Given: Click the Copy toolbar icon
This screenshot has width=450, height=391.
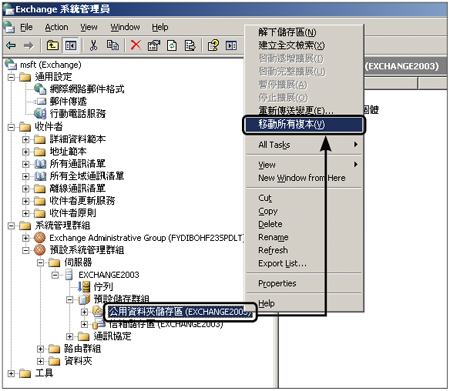Looking at the screenshot, I should click(x=113, y=45).
